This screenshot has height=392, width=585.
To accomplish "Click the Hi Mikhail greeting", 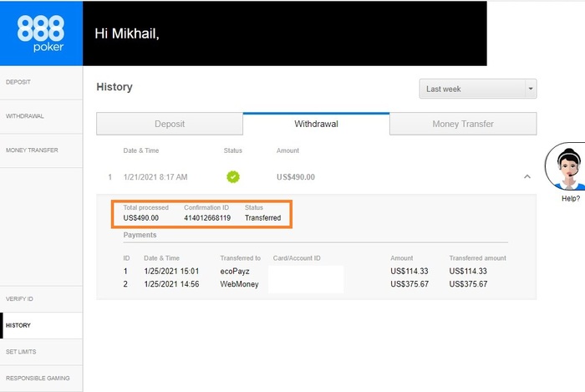I will tap(127, 34).
